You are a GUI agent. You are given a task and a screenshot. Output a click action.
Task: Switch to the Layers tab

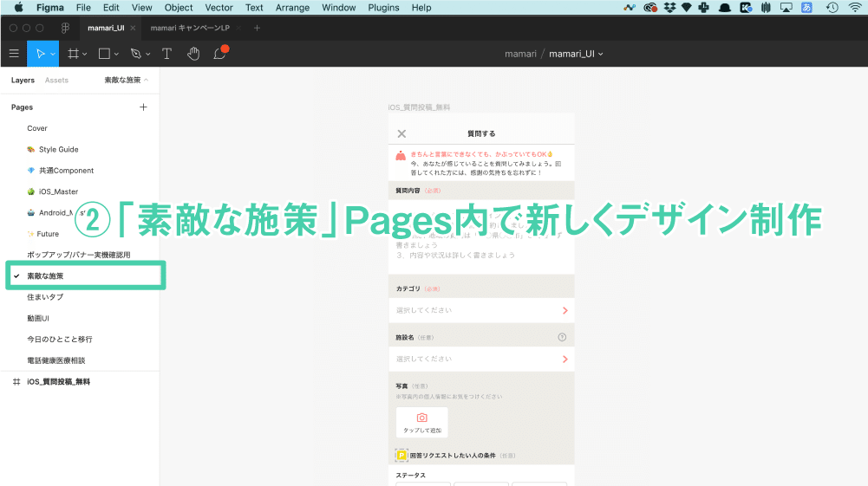pos(23,81)
